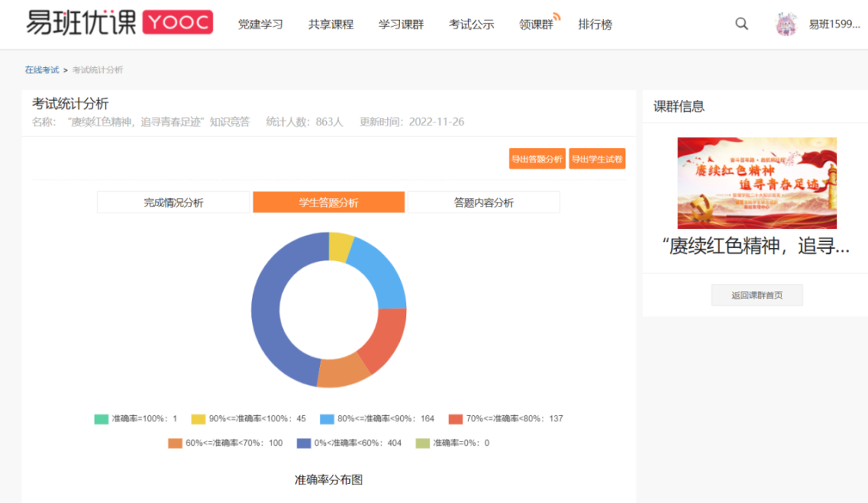Toggle the dark blue 0%-60% legend marker
This screenshot has width=868, height=503.
pos(304,443)
